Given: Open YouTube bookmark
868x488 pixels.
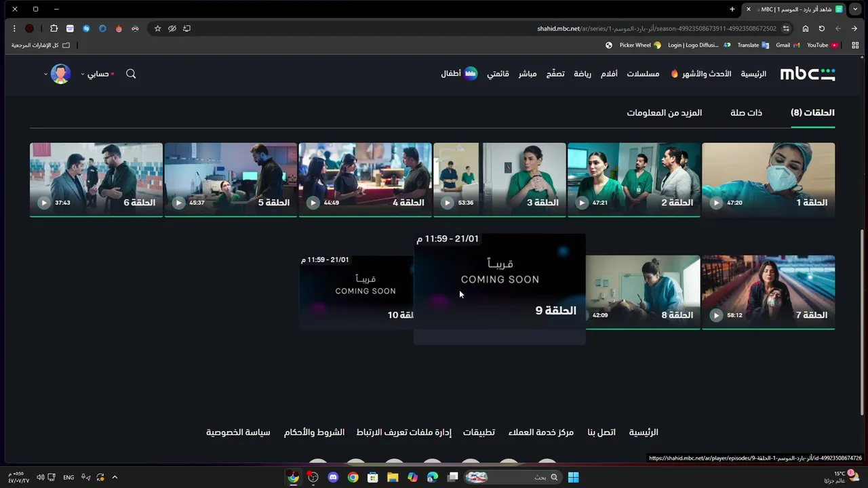Looking at the screenshot, I should click(823, 45).
